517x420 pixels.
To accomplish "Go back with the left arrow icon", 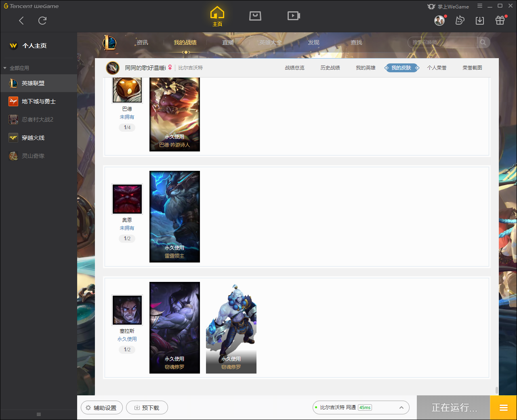I will coord(21,21).
